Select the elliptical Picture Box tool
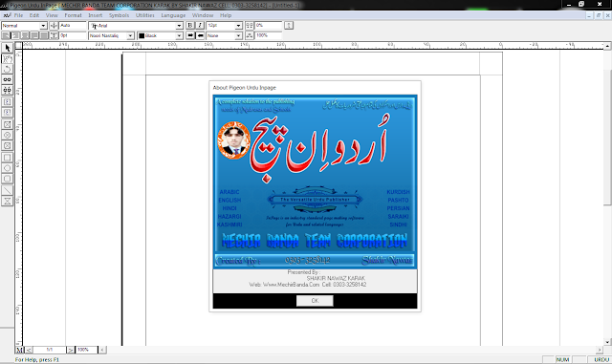 7,136
